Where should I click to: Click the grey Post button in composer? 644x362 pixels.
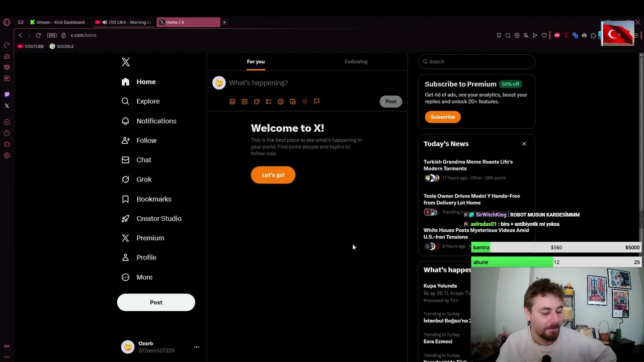(x=391, y=102)
